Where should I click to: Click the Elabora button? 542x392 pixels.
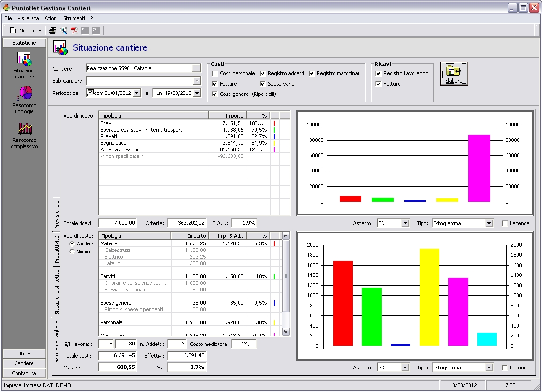454,73
